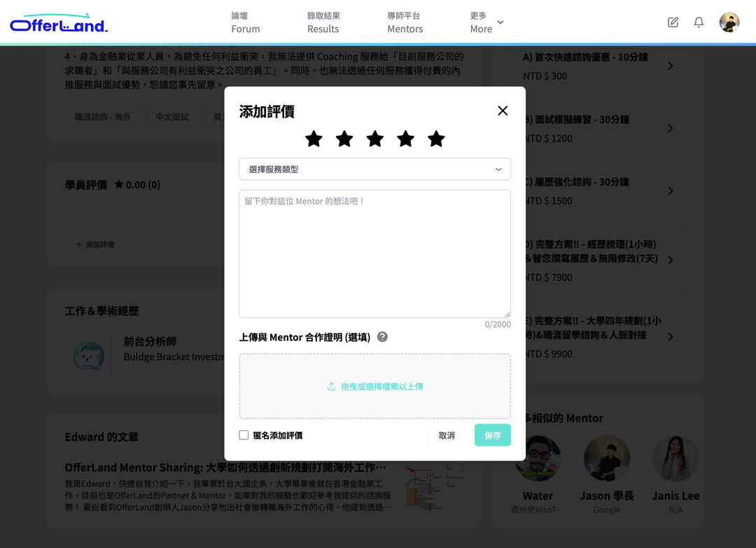Go to the 導師平台 Mentors tab

405,22
